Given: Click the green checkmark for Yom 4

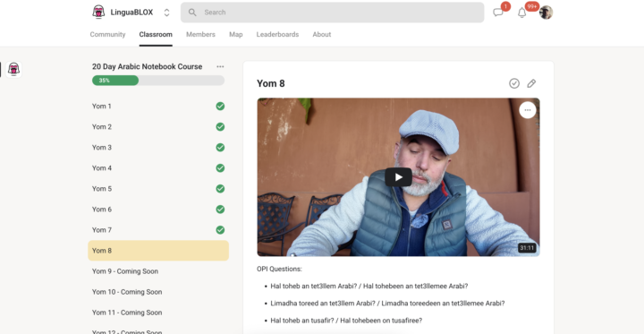Looking at the screenshot, I should pyautogui.click(x=220, y=167).
